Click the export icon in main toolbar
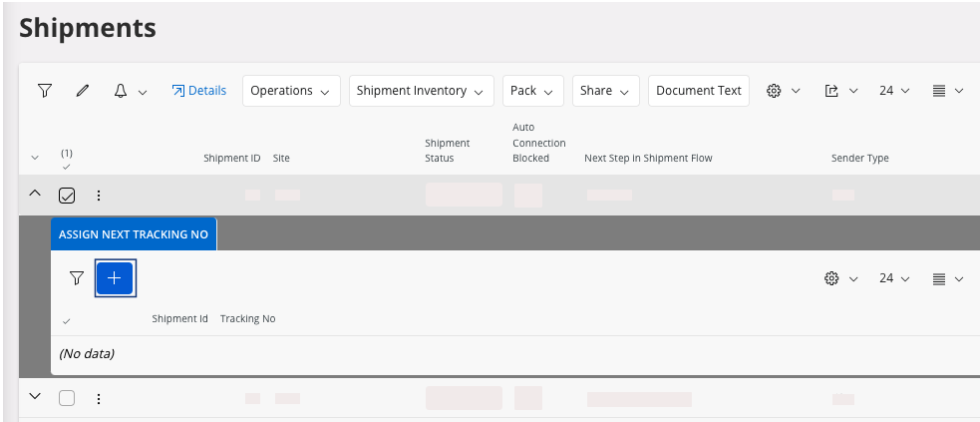Image resolution: width=980 pixels, height=422 pixels. [831, 91]
